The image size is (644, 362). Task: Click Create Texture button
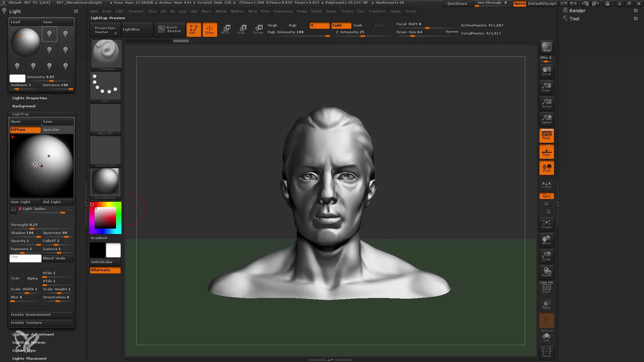point(41,322)
